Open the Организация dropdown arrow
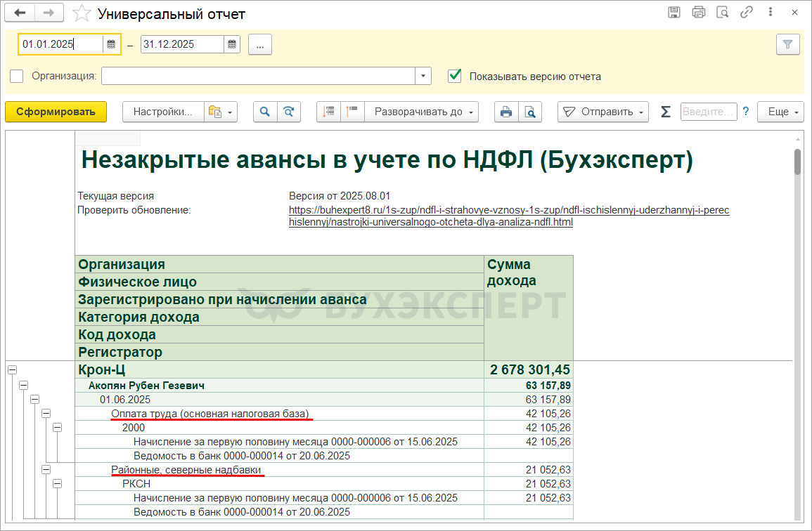812x531 pixels. click(423, 76)
